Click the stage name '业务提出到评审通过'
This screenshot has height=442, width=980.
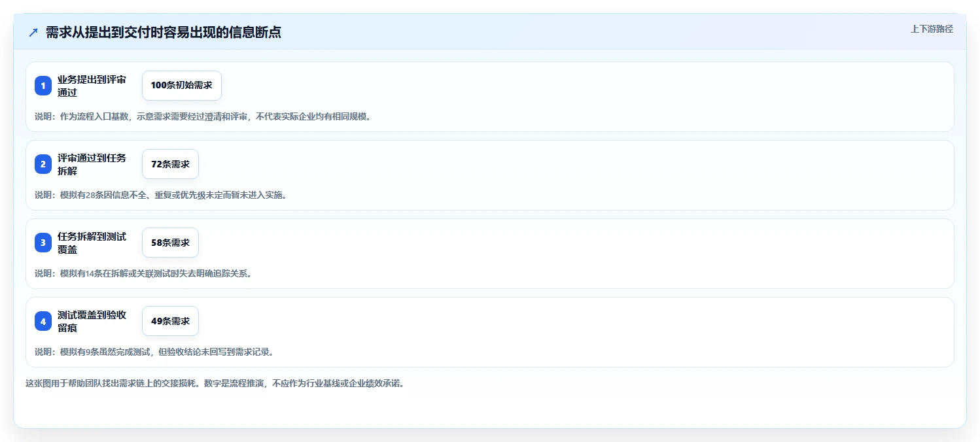pos(92,86)
